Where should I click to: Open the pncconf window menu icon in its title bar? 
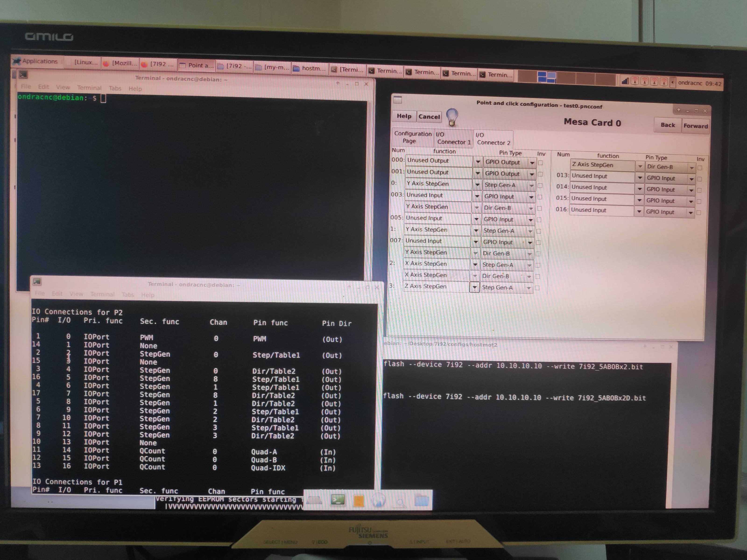tap(398, 100)
